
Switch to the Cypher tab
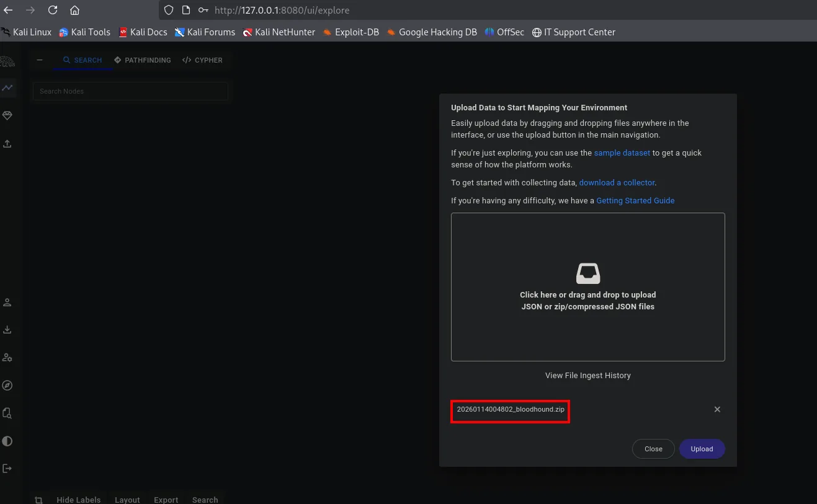coord(202,60)
